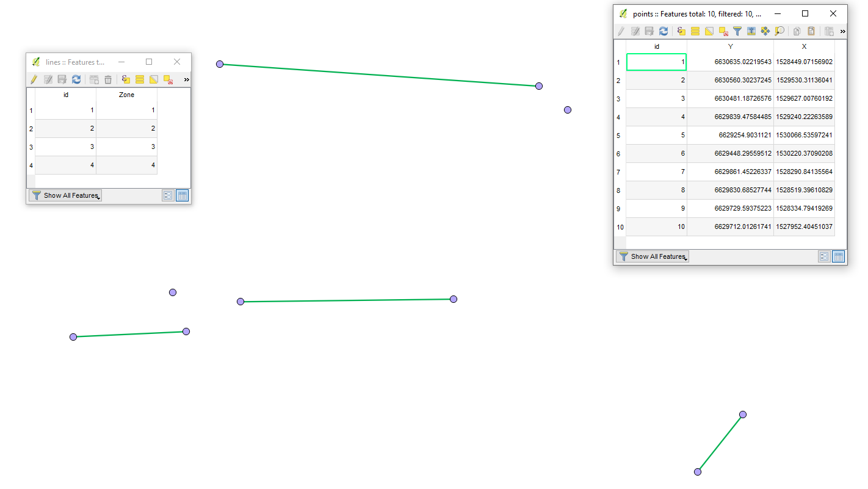Switch lines window to table view

(182, 195)
